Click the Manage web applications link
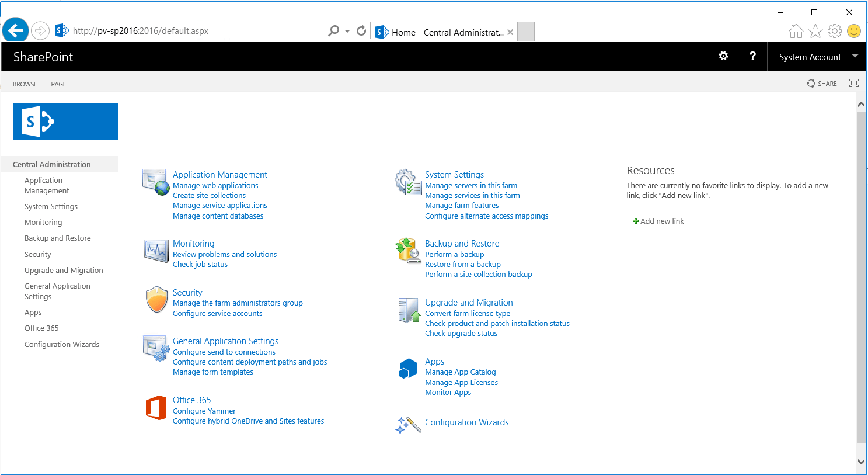The height and width of the screenshot is (475, 868). coord(215,185)
